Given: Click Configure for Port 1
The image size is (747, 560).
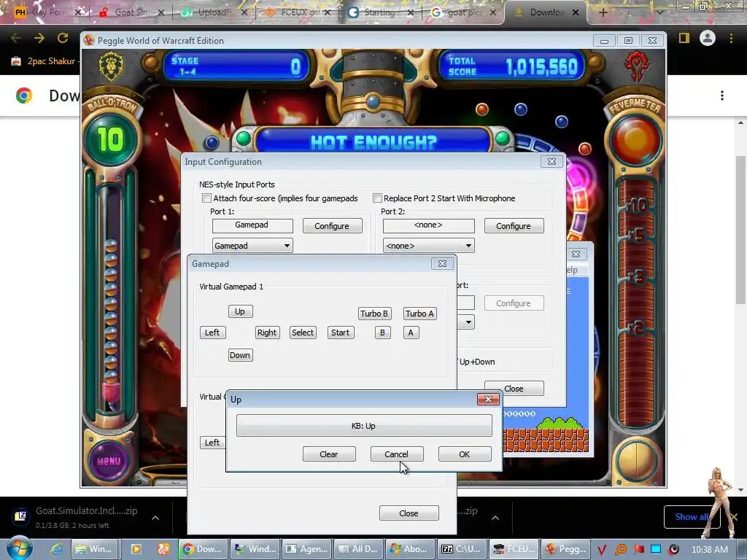Looking at the screenshot, I should (332, 226).
